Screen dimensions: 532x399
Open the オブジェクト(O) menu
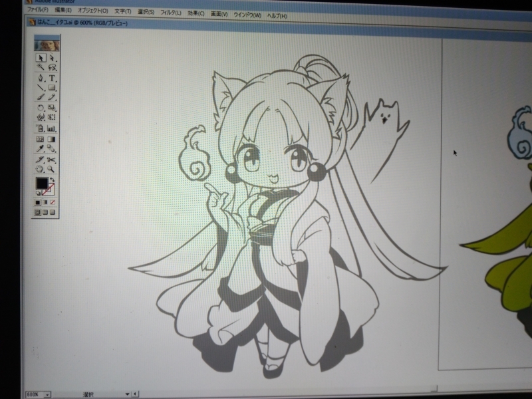point(93,11)
